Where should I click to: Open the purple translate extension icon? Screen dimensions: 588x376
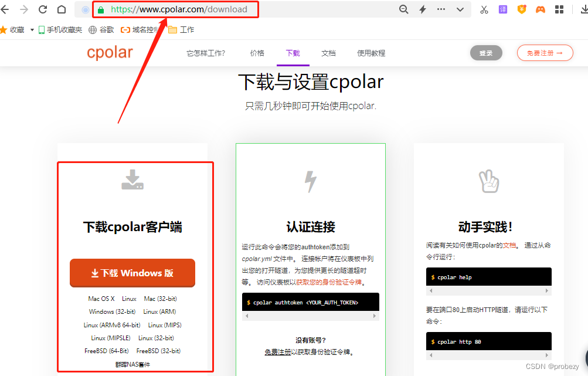pos(503,9)
